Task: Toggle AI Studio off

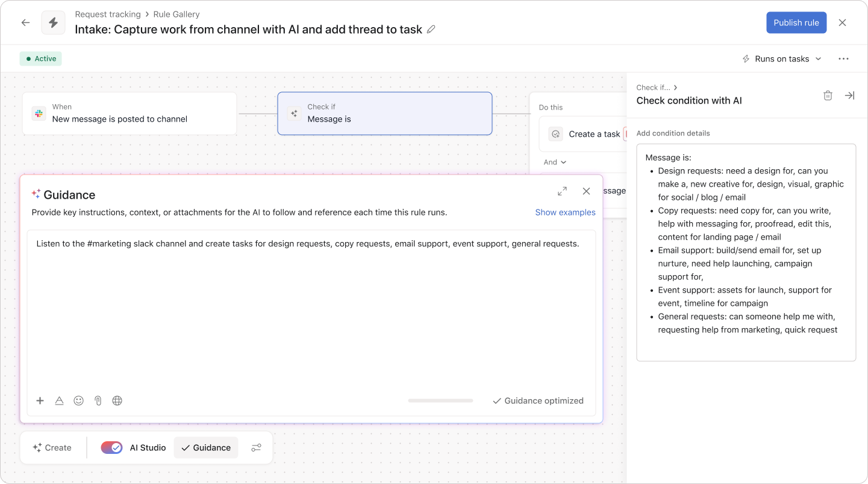Action: [x=111, y=447]
